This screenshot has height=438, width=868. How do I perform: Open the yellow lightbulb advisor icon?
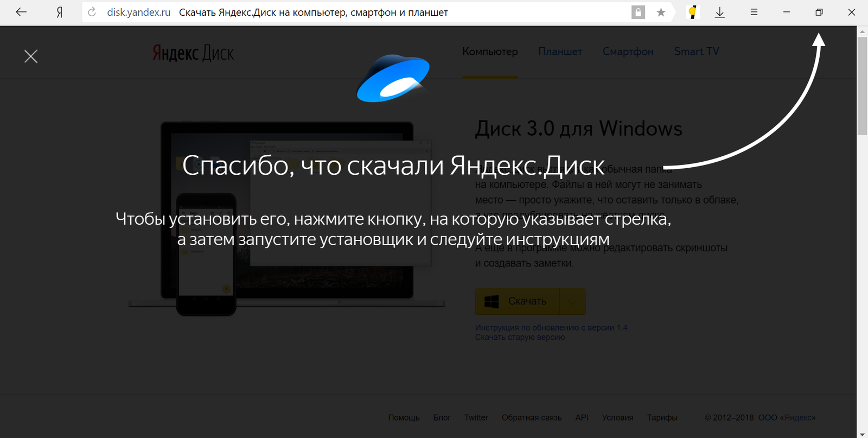tap(692, 12)
